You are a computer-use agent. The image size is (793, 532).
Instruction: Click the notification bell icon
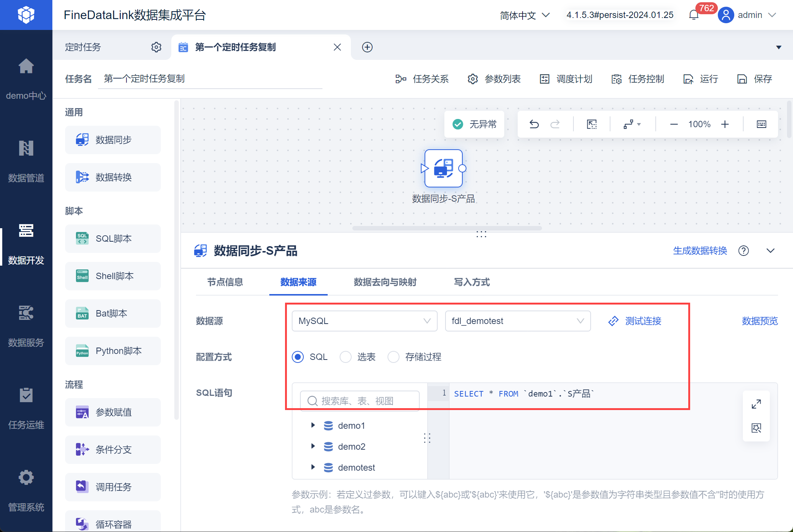(694, 15)
